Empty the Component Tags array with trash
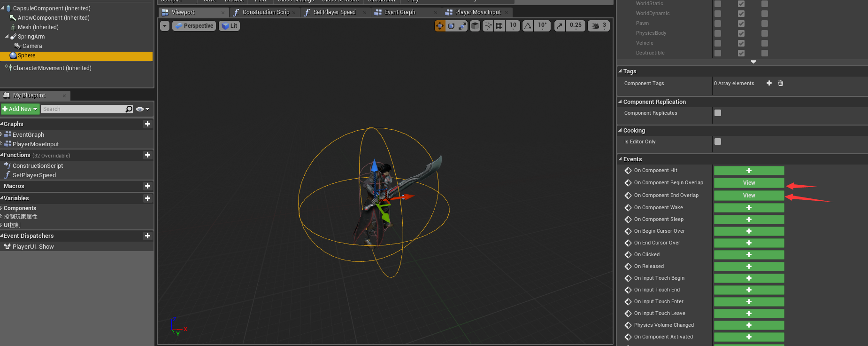The height and width of the screenshot is (346, 868). [781, 83]
